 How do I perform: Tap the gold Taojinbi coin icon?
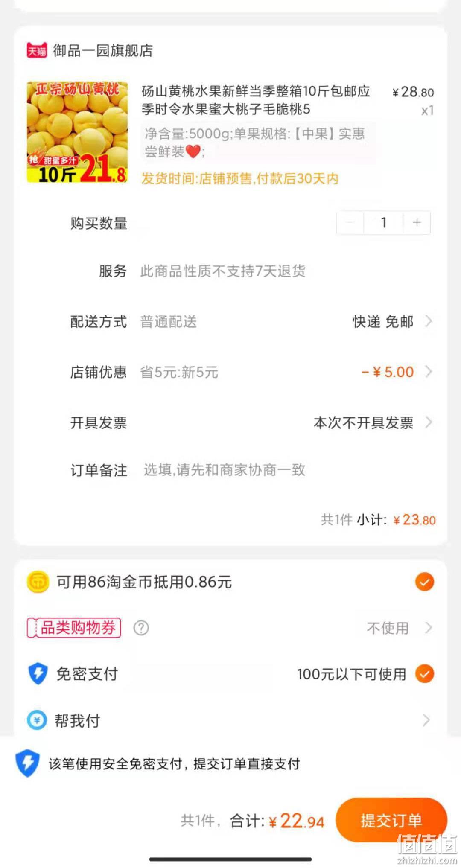(x=38, y=582)
